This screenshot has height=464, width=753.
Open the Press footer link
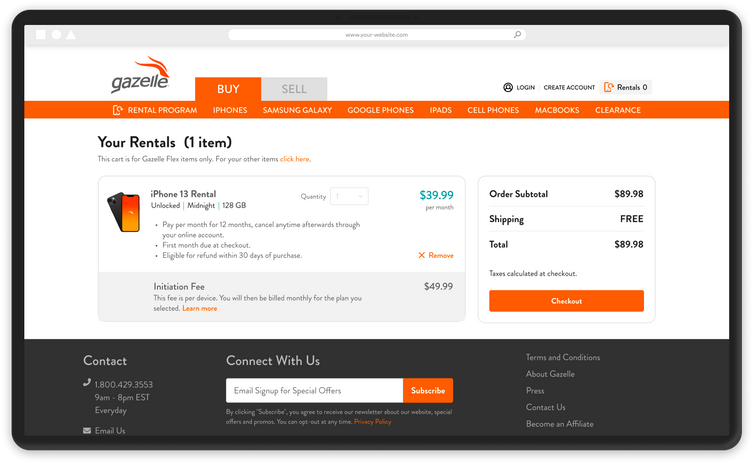click(x=535, y=391)
